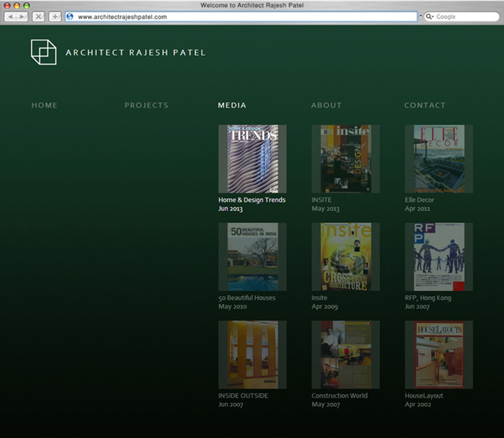Click the 'INSIDE OUTSIDE' caption link
Viewport: 504px width, 438px height.
243,396
